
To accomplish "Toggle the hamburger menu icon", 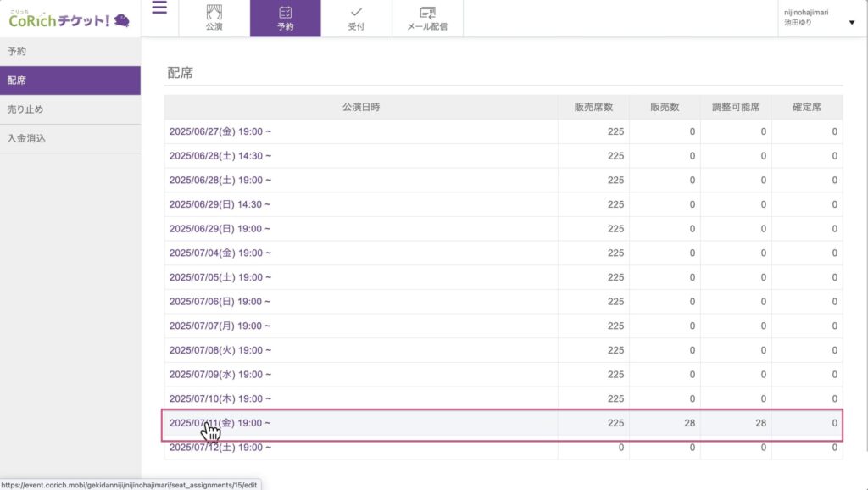I will click(159, 8).
